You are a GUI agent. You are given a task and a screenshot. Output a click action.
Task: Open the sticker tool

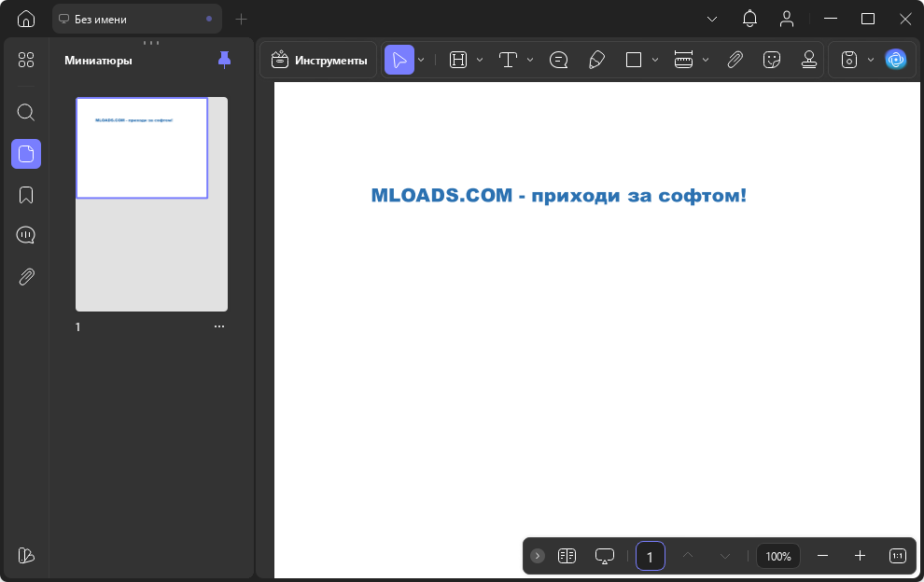click(x=771, y=60)
